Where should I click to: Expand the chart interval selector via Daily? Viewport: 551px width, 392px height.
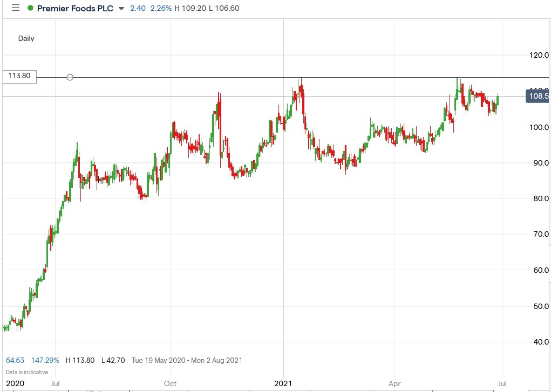25,38
